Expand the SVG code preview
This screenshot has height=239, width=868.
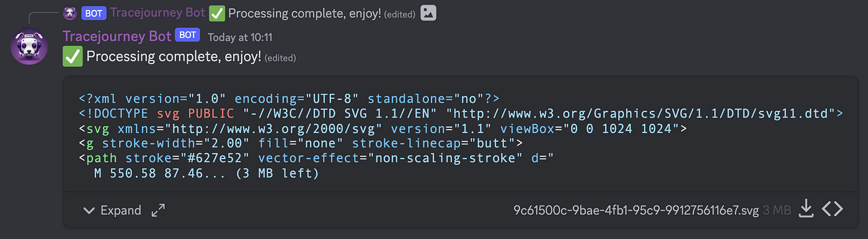coord(113,211)
